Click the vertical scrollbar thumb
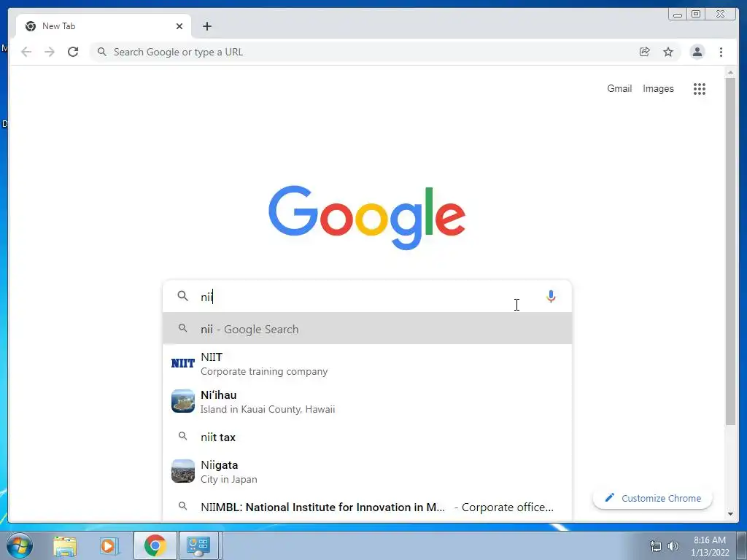The width and height of the screenshot is (747, 560). click(x=730, y=251)
